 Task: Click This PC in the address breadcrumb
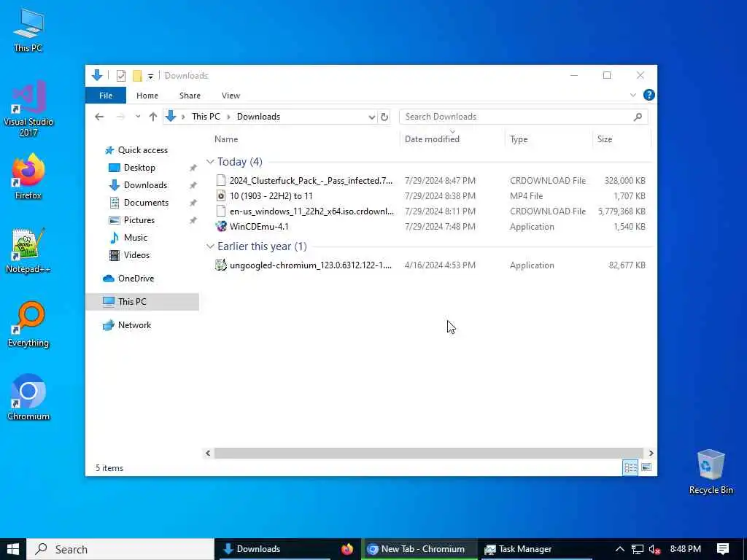point(206,117)
